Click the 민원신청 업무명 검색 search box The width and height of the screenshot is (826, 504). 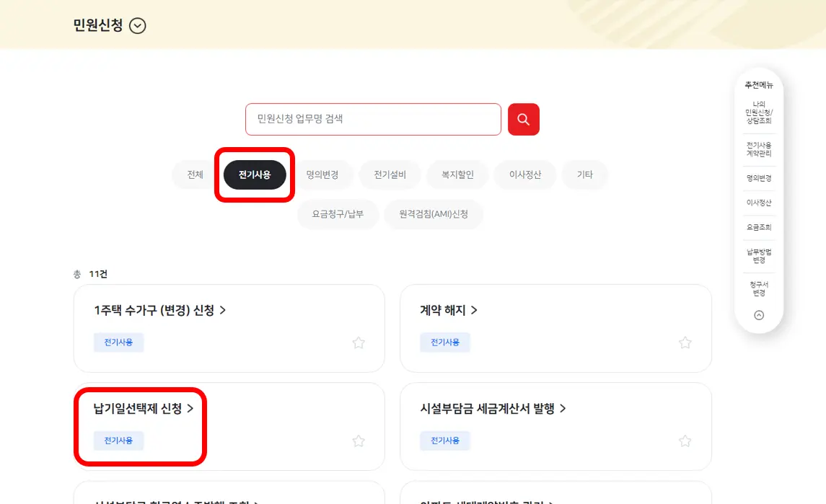[373, 119]
